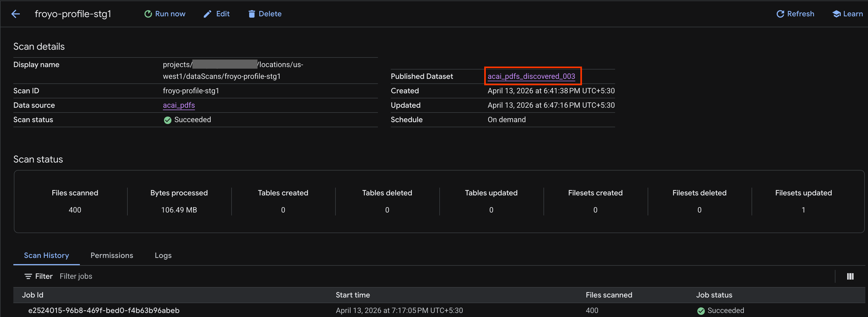868x317 pixels.
Task: Click the Job Id column header
Action: (33, 295)
